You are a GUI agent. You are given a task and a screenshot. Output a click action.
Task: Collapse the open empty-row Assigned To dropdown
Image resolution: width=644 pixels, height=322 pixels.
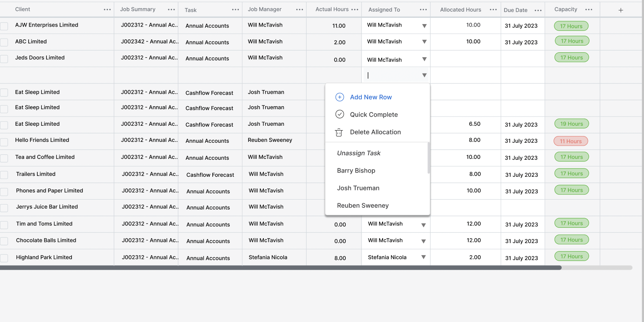424,75
